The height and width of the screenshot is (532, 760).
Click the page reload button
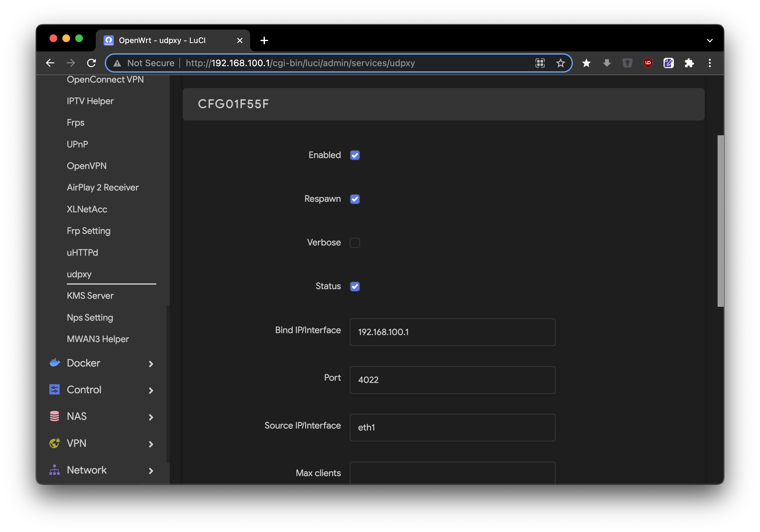(92, 64)
